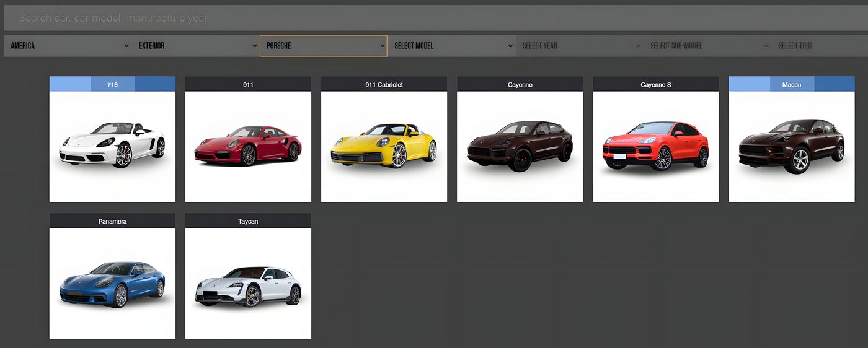Open the Exterior category dropdown
This screenshot has width=868, height=348.
pos(195,46)
